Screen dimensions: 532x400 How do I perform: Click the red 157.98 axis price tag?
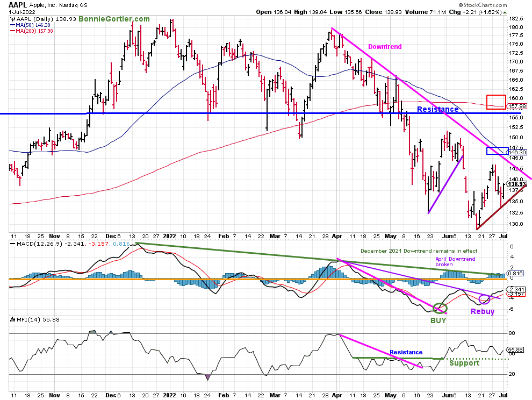point(517,106)
